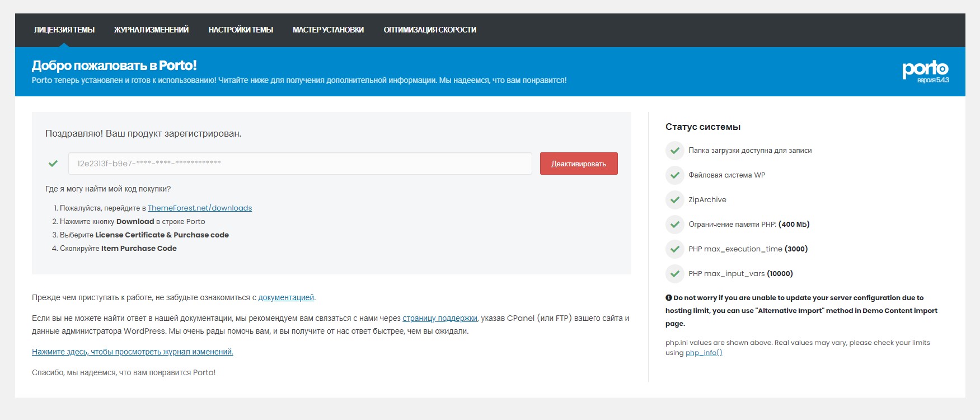Go to the Мастер установки tab
Viewport: 980px width, 420px height.
[328, 30]
